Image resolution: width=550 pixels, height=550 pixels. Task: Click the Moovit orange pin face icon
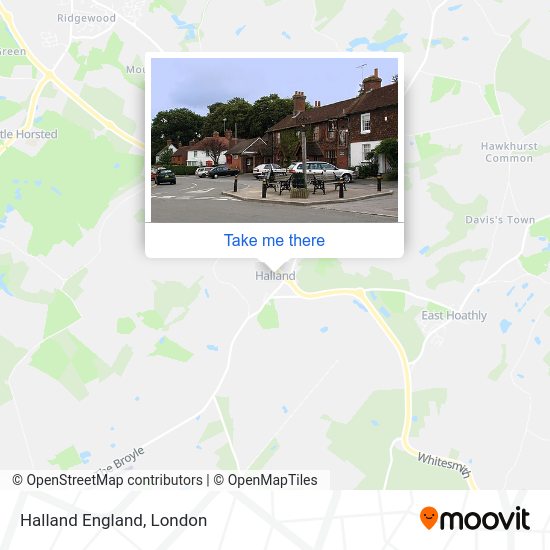(429, 517)
